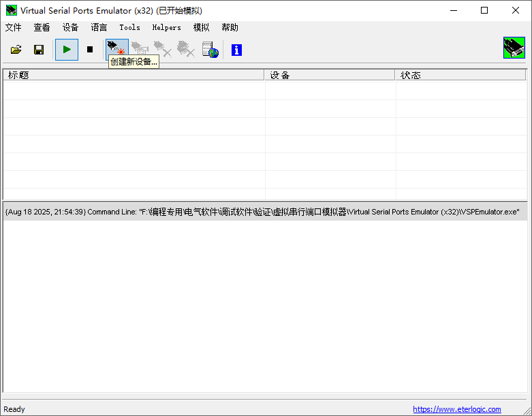Screen dimensions: 532x416
Task: Open the 帮助 menu
Action: pyautogui.click(x=230, y=28)
